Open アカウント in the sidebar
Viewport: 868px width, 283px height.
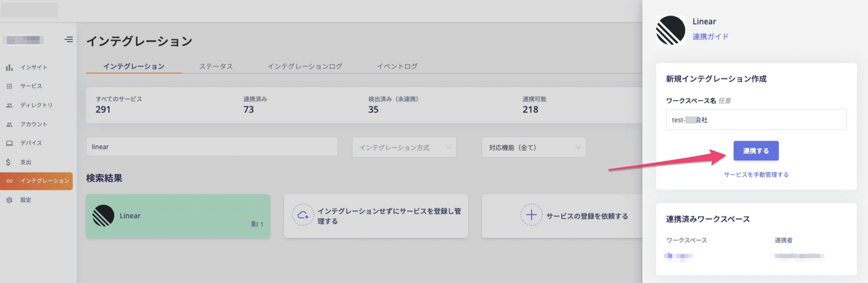click(x=34, y=125)
